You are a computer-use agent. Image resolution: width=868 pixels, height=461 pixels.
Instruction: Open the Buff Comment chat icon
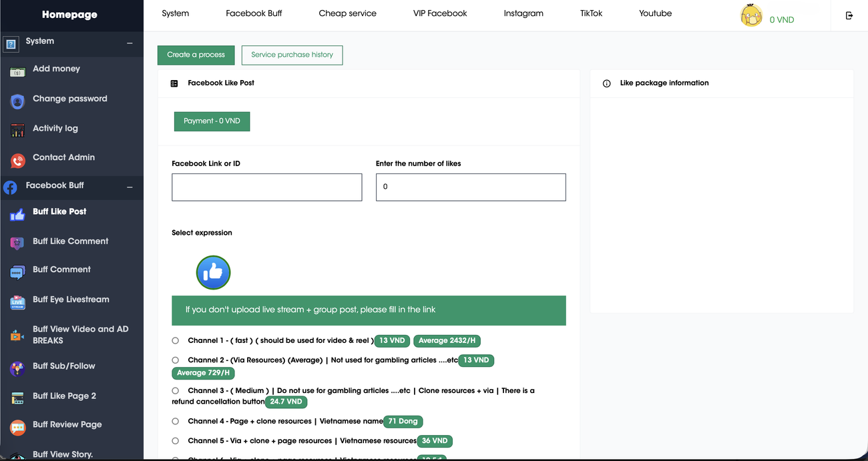pyautogui.click(x=18, y=272)
